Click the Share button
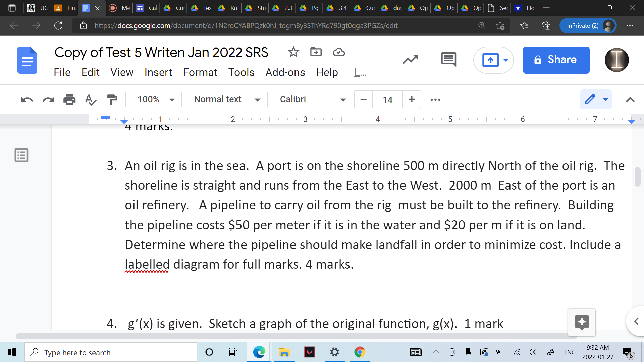This screenshot has width=644, height=362. tap(556, 60)
